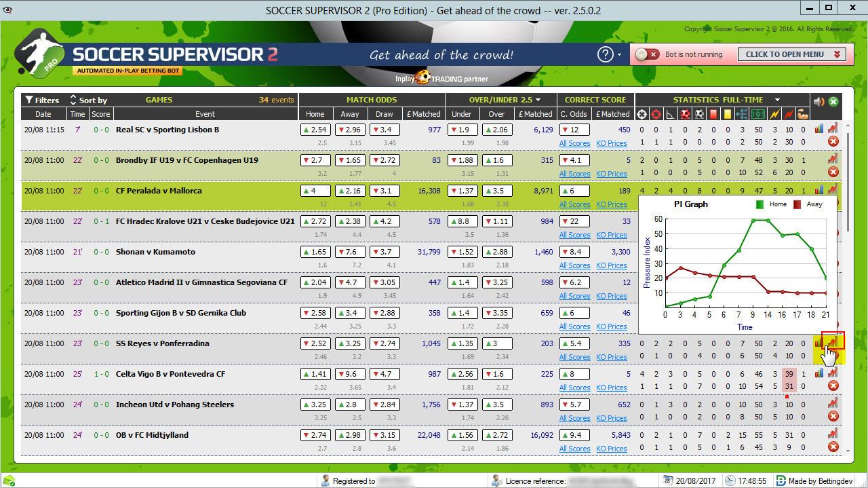Click the red shots off target icon
The width and height of the screenshot is (868, 488).
pos(656,114)
